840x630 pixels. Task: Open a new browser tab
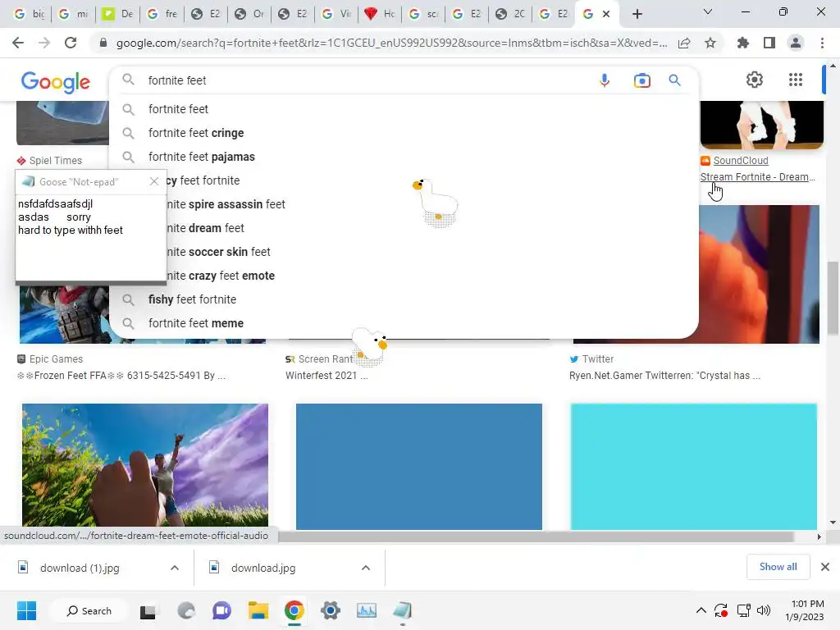point(637,14)
